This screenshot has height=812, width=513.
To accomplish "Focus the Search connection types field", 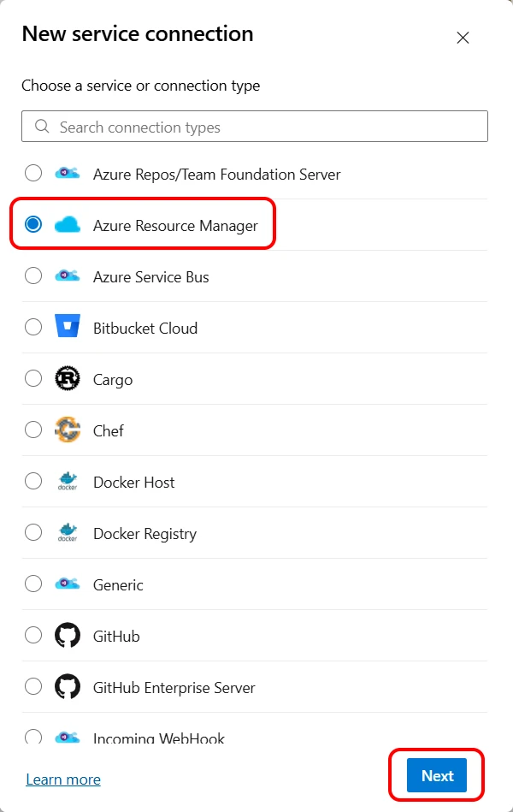I will (x=265, y=127).
